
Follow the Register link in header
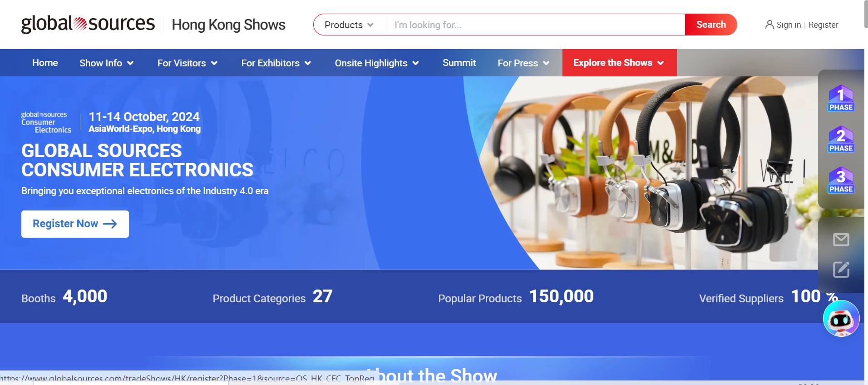823,25
